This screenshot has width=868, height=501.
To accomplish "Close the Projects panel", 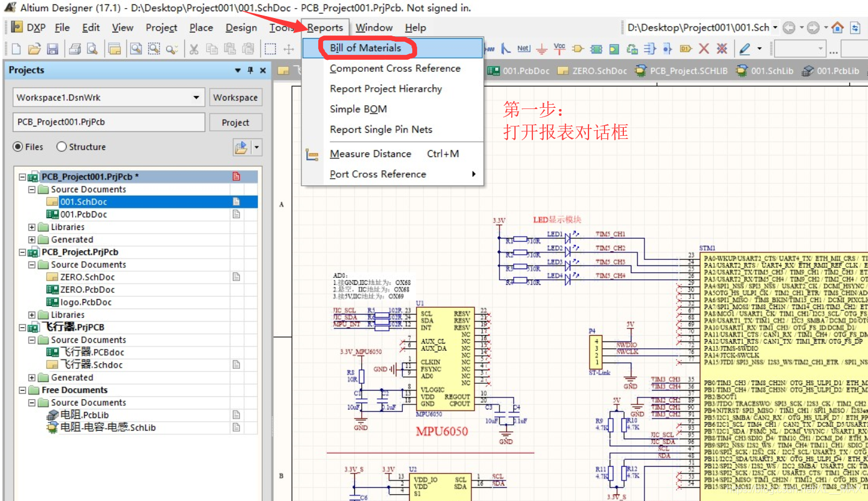I will click(x=263, y=70).
